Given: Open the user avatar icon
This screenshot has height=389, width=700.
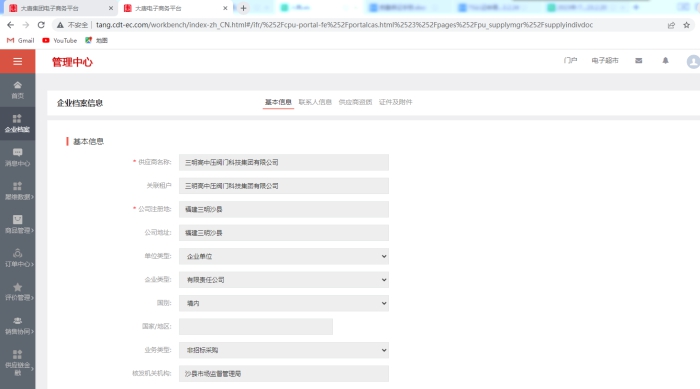Looking at the screenshot, I should pos(693,61).
